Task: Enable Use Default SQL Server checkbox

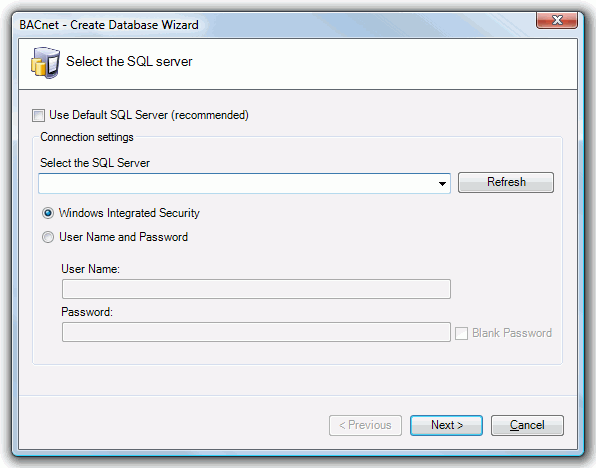Action: click(x=38, y=115)
